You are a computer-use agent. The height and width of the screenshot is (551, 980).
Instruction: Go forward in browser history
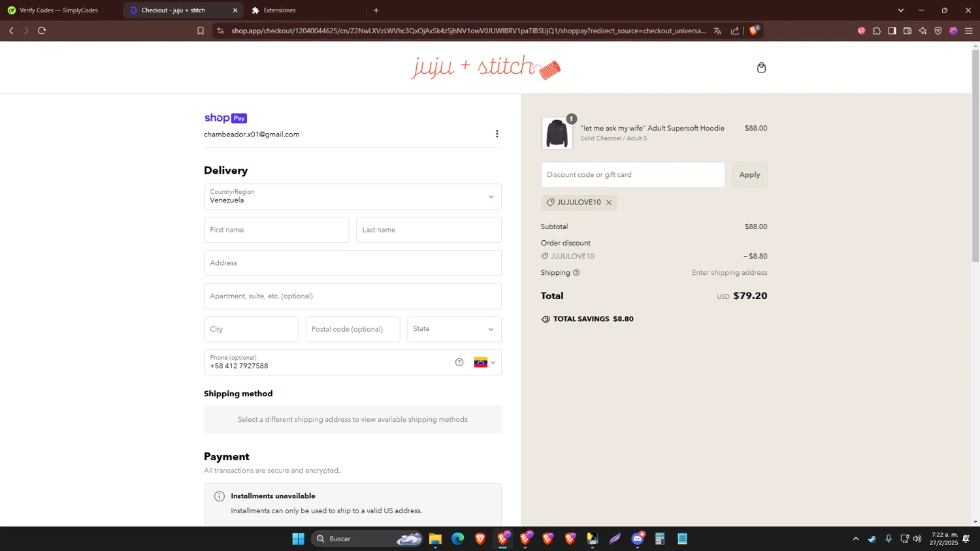(26, 31)
